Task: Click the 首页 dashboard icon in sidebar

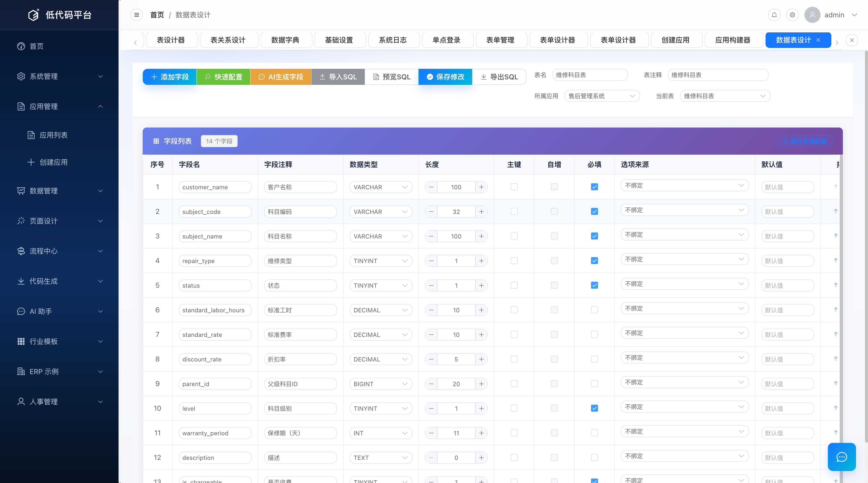Action: (21, 46)
